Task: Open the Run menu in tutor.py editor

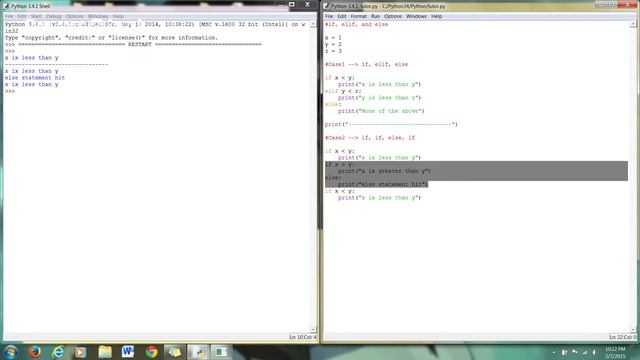Action: pos(376,16)
